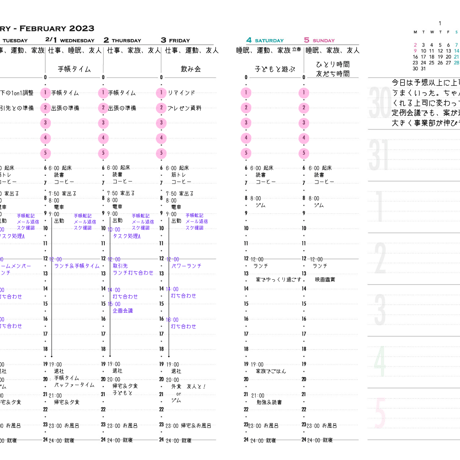Select the 2 Thursday column heading
460x460 pixels.
point(122,40)
